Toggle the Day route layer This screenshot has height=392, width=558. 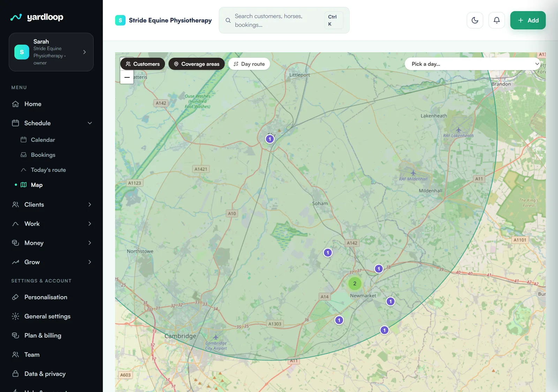click(x=249, y=64)
